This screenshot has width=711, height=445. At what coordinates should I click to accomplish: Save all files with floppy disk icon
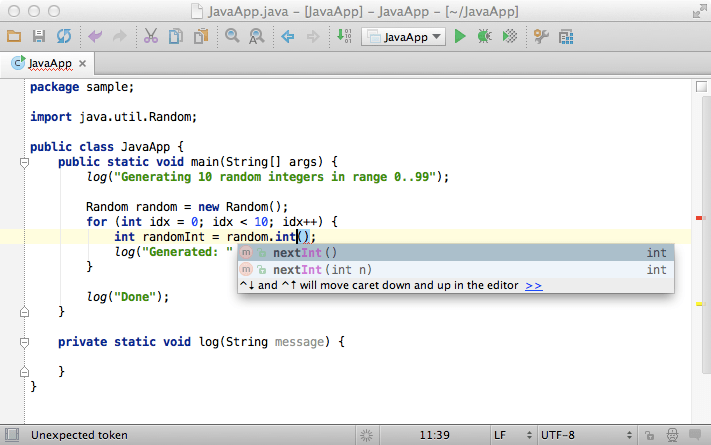(x=39, y=36)
